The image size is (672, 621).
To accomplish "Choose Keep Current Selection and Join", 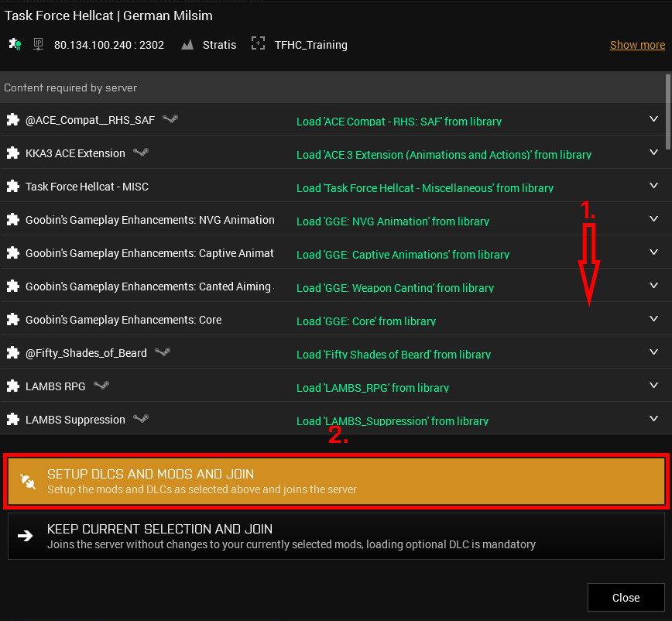I will [x=337, y=536].
